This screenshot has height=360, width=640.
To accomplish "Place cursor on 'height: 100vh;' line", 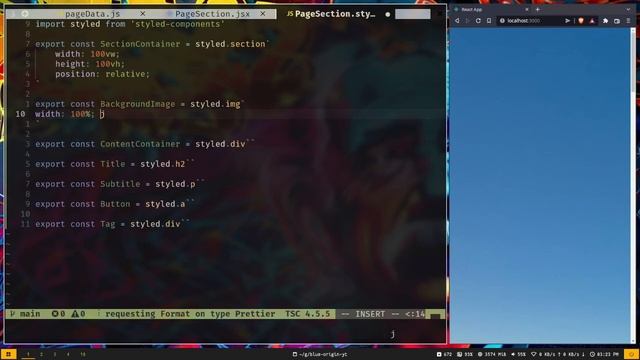I will [x=90, y=64].
